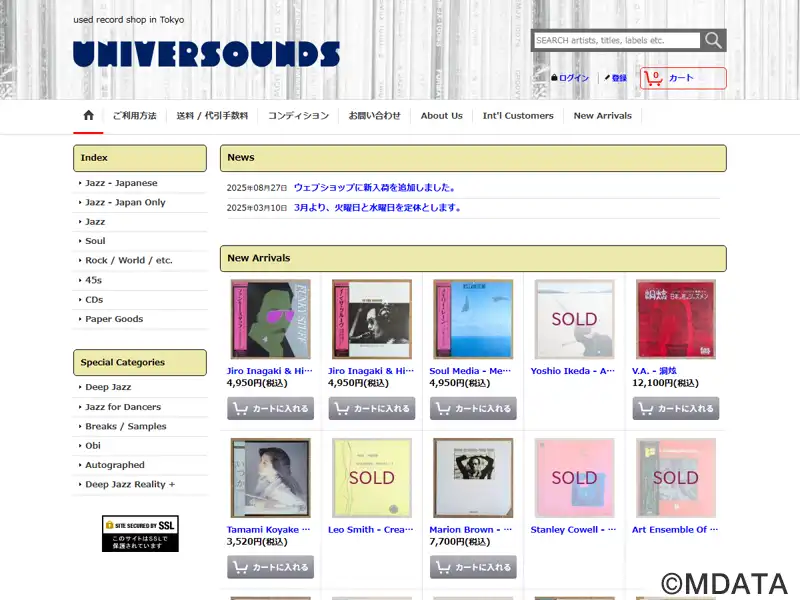Open the Tamami Koyake album cover

[270, 478]
